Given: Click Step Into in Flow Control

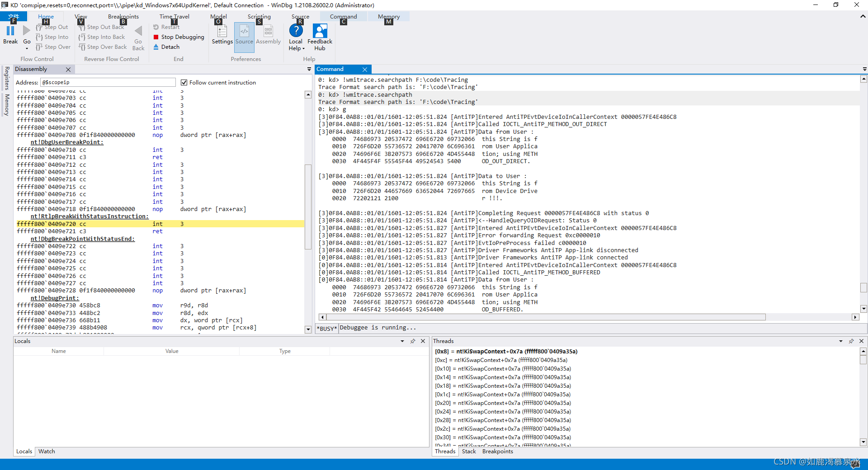Looking at the screenshot, I should tap(52, 37).
